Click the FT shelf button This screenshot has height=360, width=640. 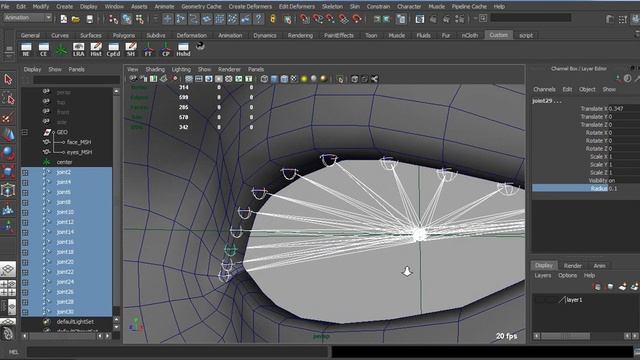pyautogui.click(x=148, y=49)
